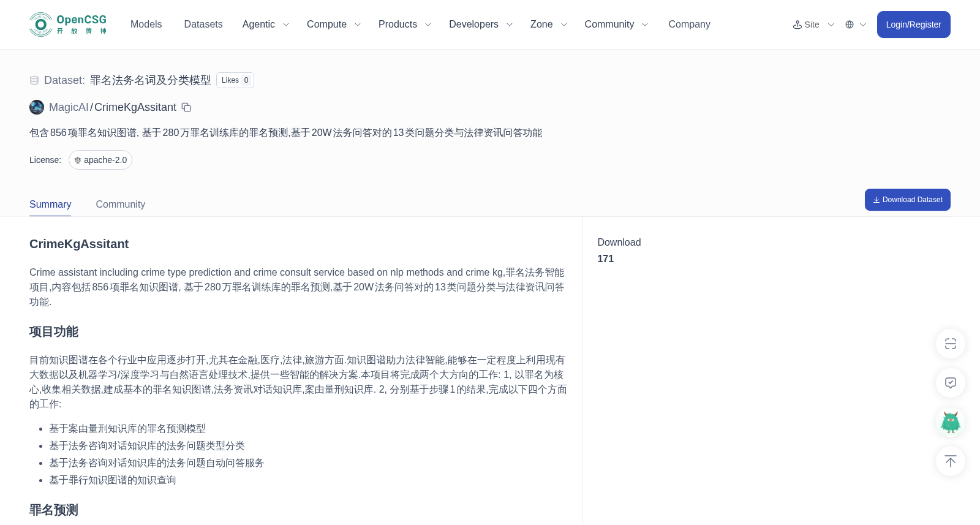Expand the Zone menu chevron
Screen dimensions: 980x525
coord(564,25)
